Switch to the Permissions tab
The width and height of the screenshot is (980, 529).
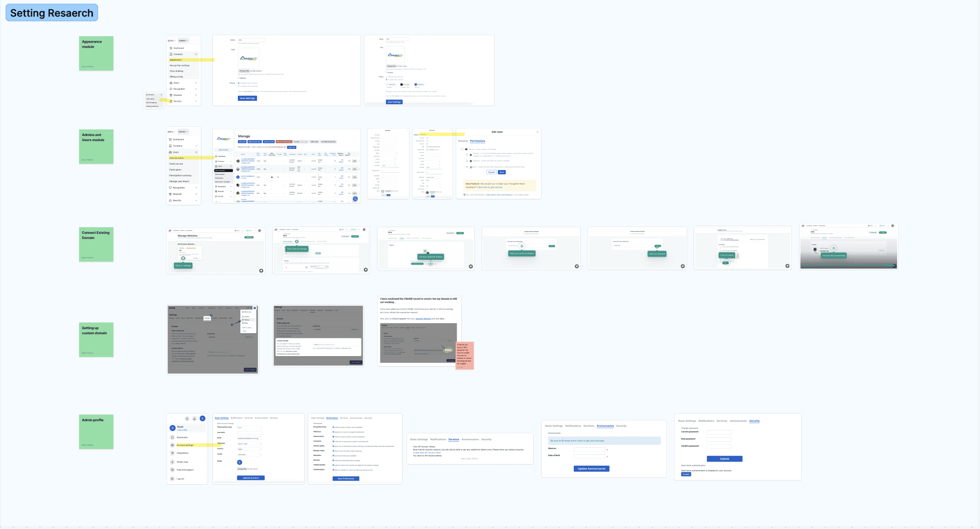point(478,141)
